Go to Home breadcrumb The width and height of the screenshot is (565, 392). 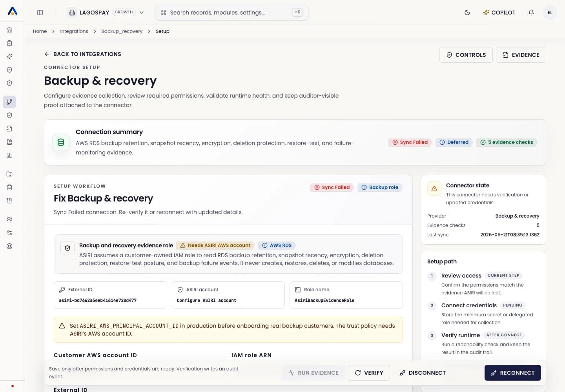tap(40, 31)
